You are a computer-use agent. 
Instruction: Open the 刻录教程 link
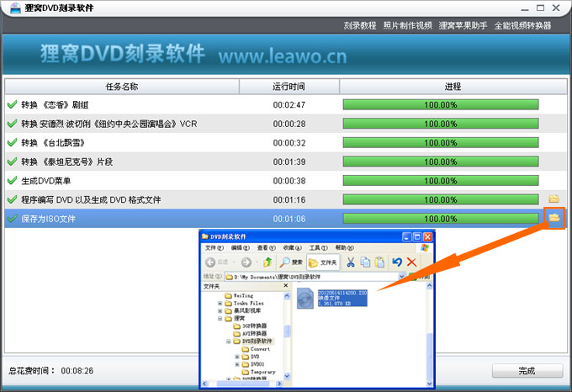[360, 25]
